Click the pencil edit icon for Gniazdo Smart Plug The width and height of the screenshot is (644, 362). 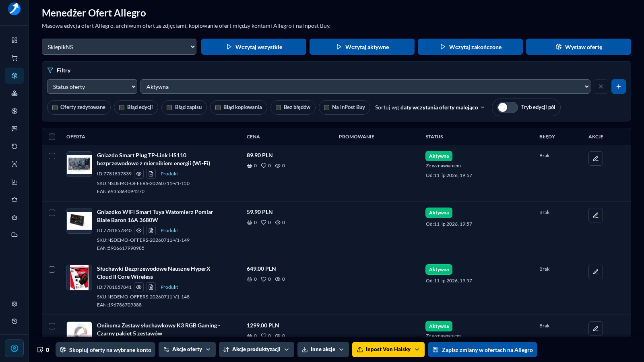coord(596,158)
